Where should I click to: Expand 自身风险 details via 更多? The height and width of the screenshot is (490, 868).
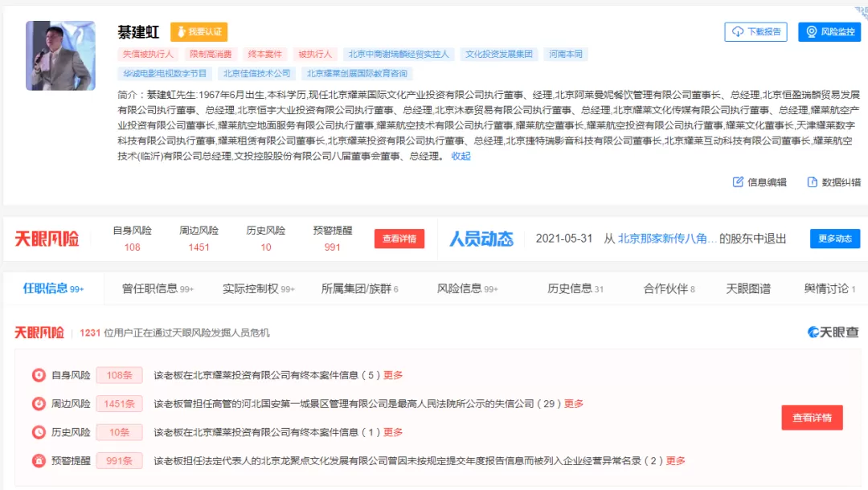click(393, 375)
